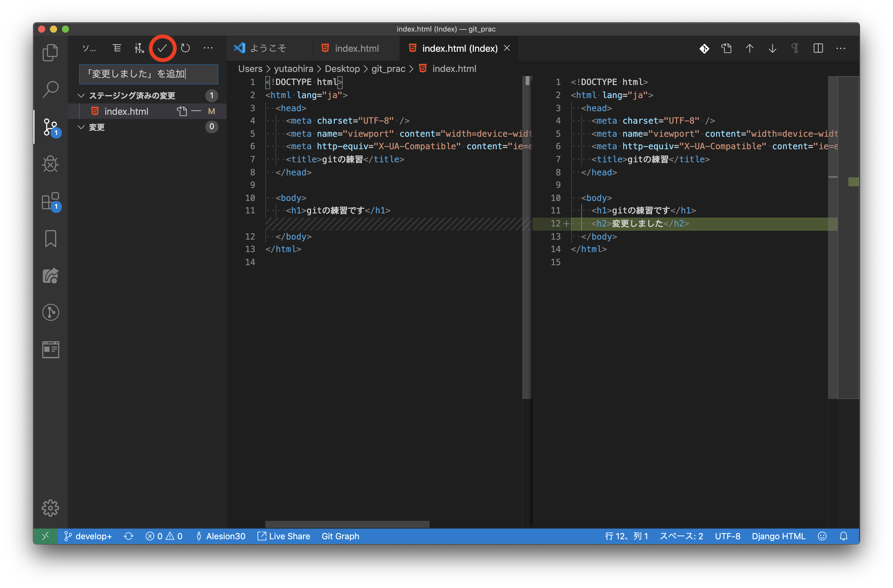
Task: Click line 11 h1 text in left pane
Action: click(338, 211)
